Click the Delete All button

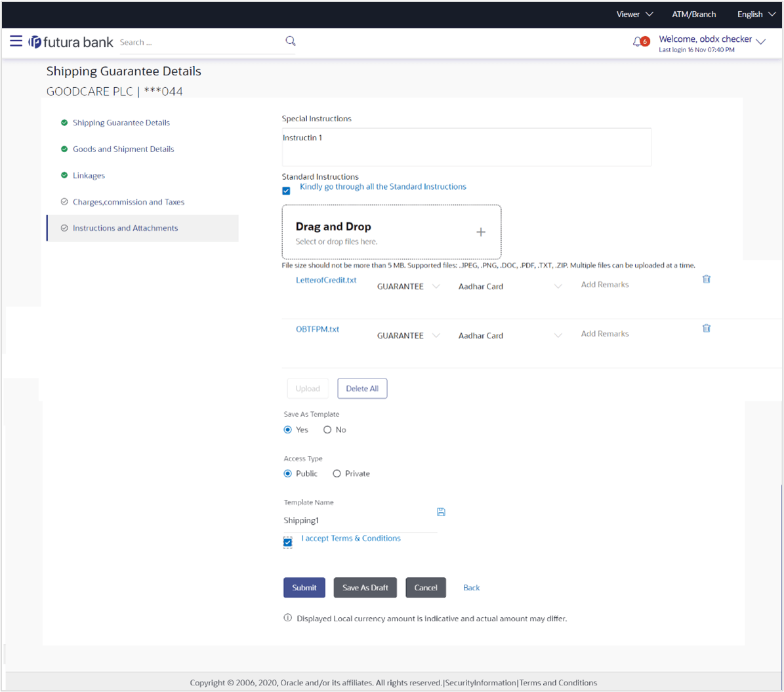pyautogui.click(x=362, y=388)
